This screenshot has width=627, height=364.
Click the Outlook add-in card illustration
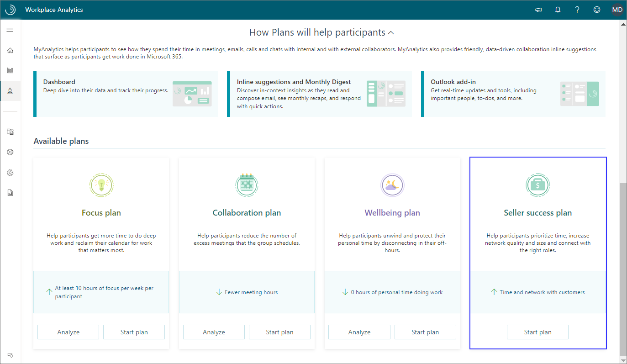point(580,94)
